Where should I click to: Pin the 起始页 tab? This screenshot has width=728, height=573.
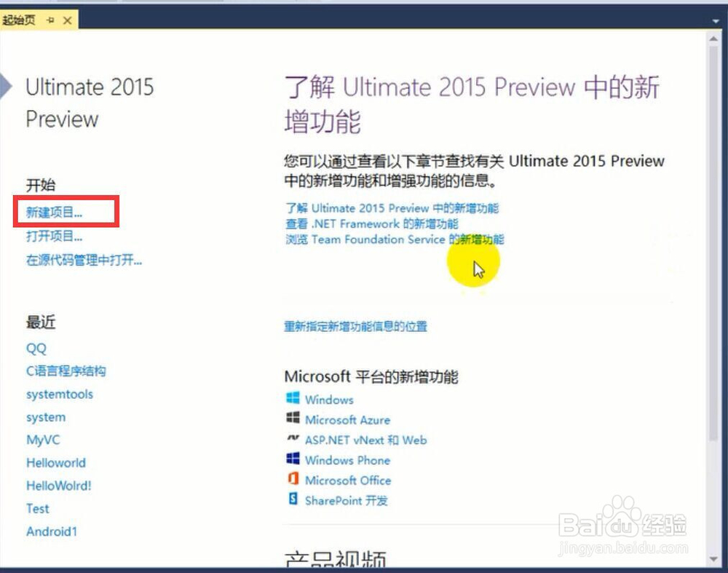[x=51, y=20]
